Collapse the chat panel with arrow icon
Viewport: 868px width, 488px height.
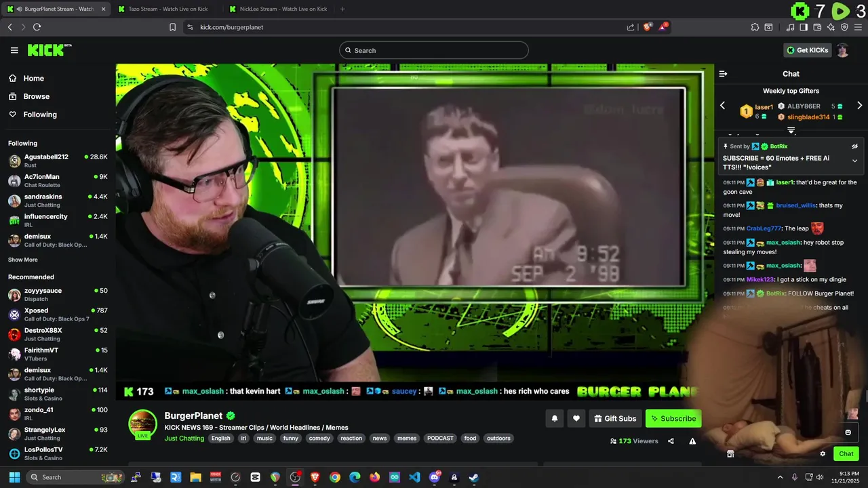[723, 74]
